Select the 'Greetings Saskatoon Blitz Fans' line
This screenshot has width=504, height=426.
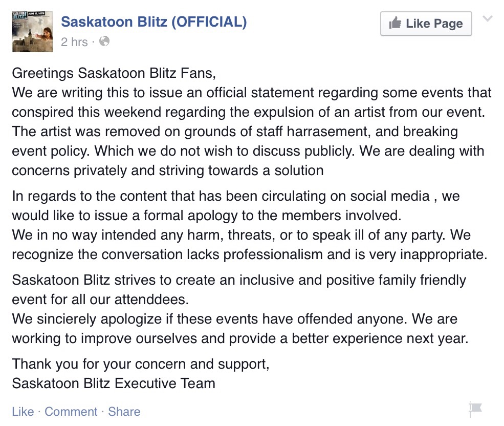pos(114,73)
